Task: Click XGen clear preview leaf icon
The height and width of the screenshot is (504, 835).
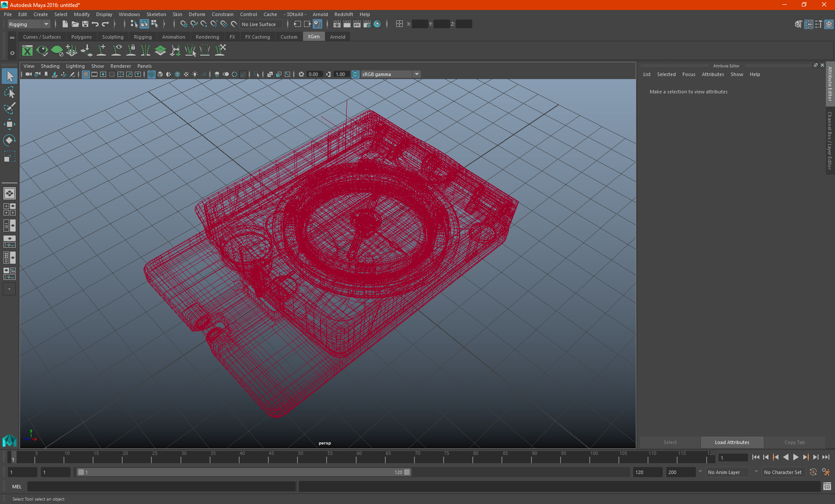Action: tap(57, 51)
